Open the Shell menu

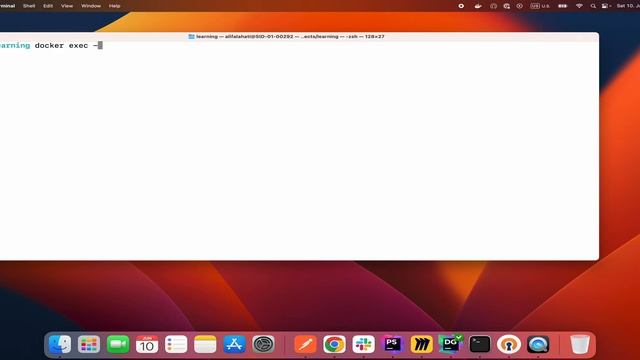(29, 6)
